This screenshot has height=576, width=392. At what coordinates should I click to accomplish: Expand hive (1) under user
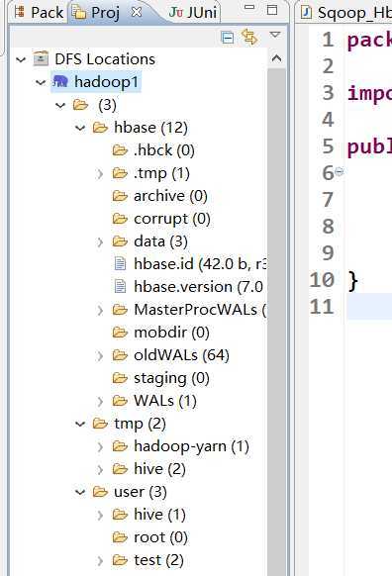pyautogui.click(x=100, y=515)
